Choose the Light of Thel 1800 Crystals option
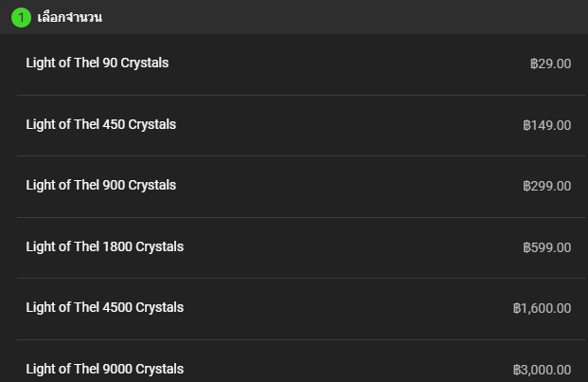The image size is (588, 382). (301, 247)
